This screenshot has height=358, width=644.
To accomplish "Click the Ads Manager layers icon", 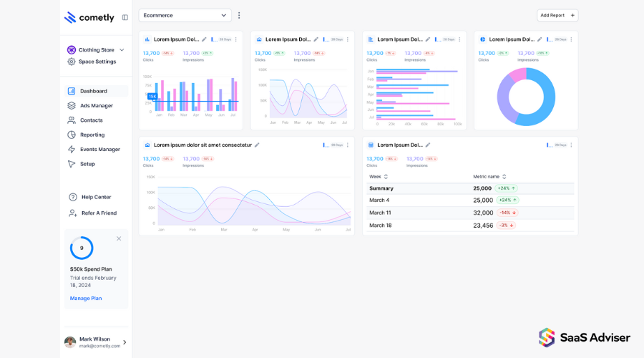I will click(x=72, y=106).
